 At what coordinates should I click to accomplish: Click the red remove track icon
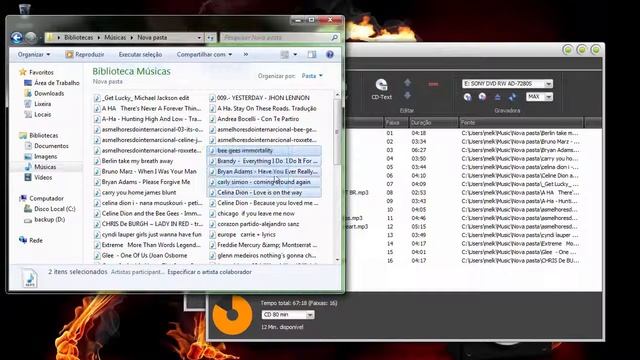tap(433, 84)
